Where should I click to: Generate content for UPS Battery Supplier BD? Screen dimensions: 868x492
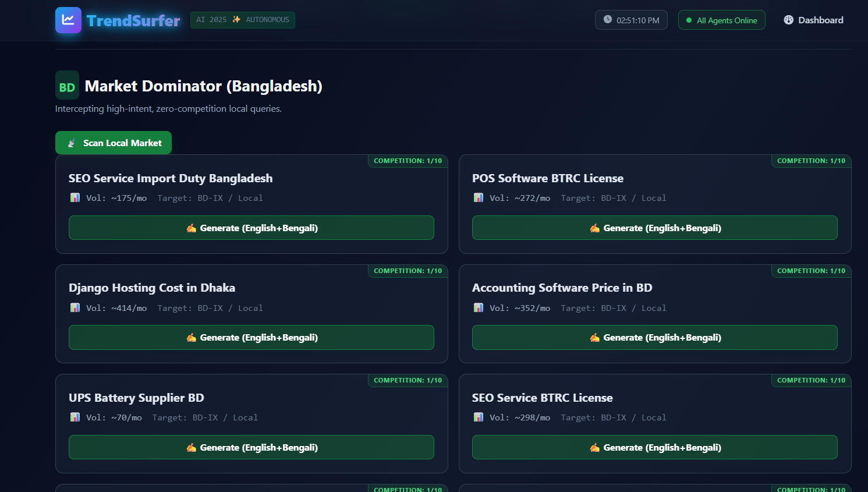(251, 447)
